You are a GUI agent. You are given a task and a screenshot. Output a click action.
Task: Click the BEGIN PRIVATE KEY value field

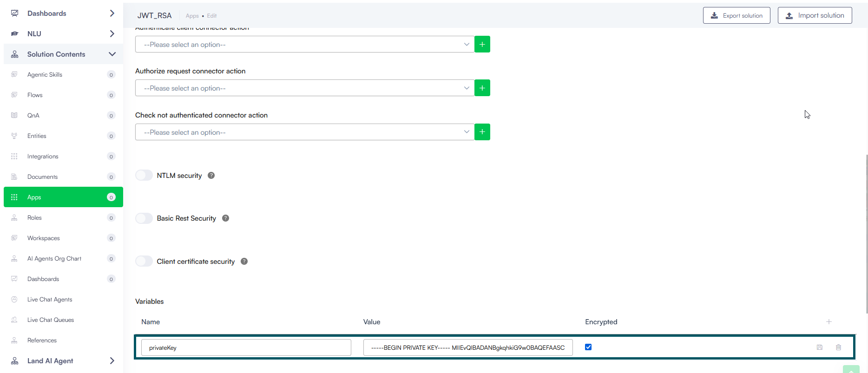click(468, 347)
